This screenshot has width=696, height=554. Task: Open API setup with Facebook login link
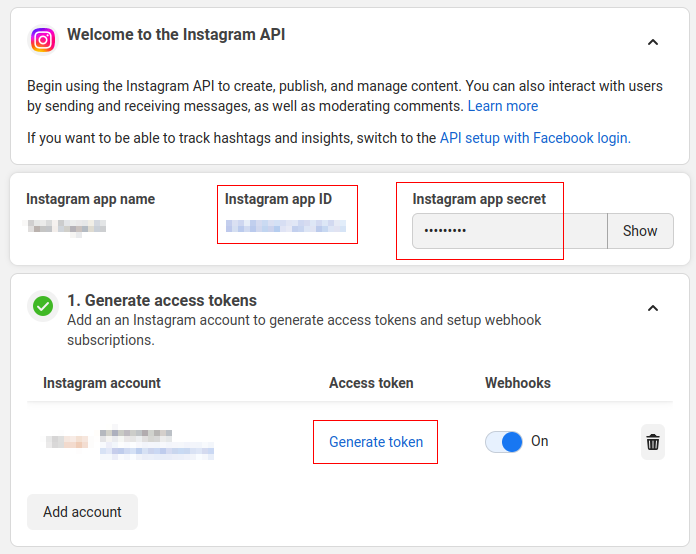[x=535, y=138]
